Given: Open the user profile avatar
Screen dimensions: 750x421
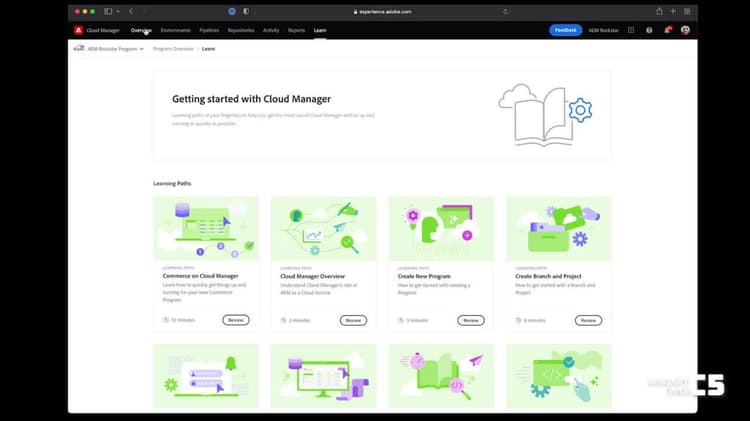Looking at the screenshot, I should click(685, 30).
